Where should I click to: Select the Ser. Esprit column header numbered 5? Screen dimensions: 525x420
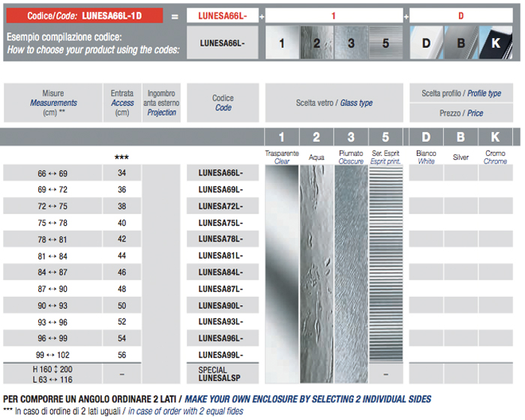(x=385, y=137)
